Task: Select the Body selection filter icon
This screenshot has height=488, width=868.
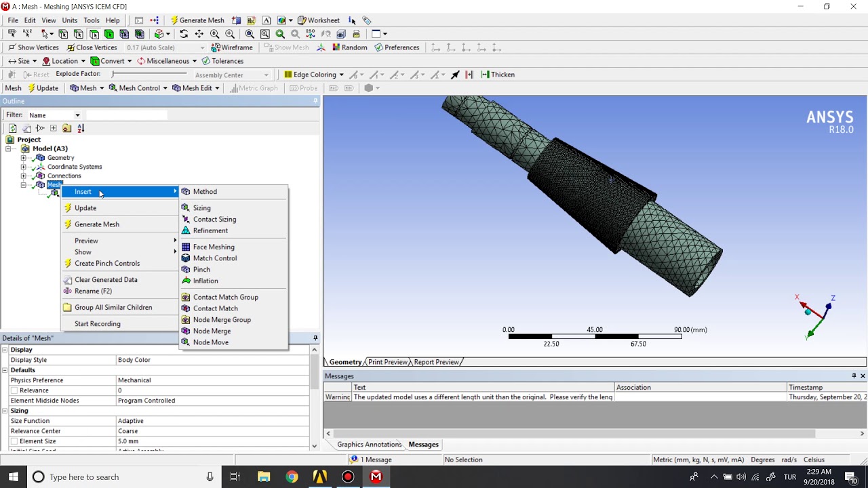Action: pyautogui.click(x=108, y=34)
